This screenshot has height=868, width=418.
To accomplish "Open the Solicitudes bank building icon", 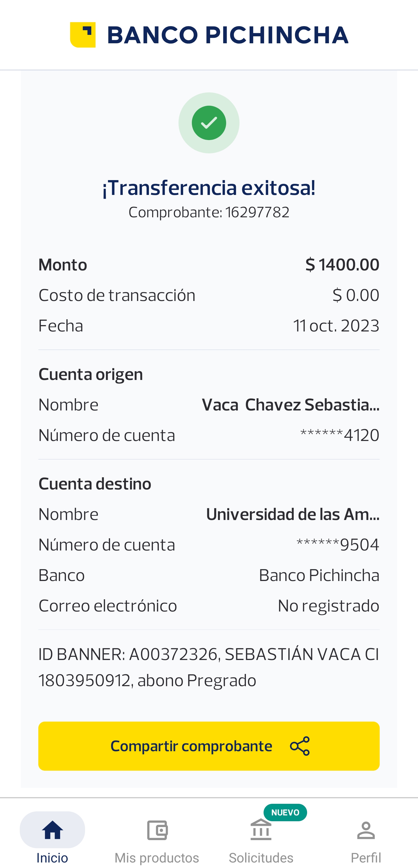I will [x=261, y=830].
